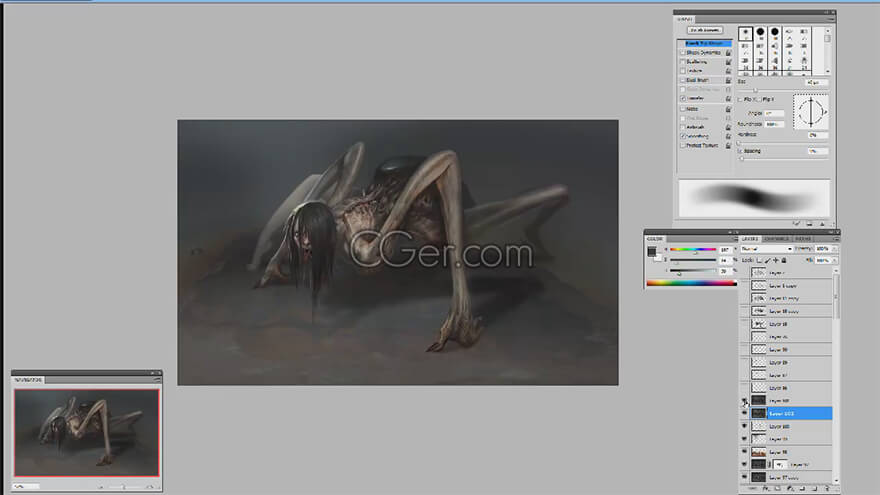Open the Layers panel options menu

[x=836, y=239]
